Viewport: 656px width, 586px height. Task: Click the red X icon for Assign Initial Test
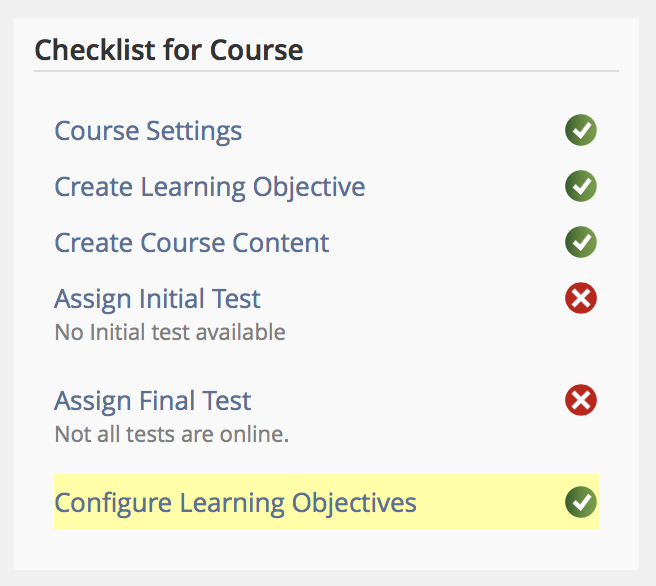[581, 298]
